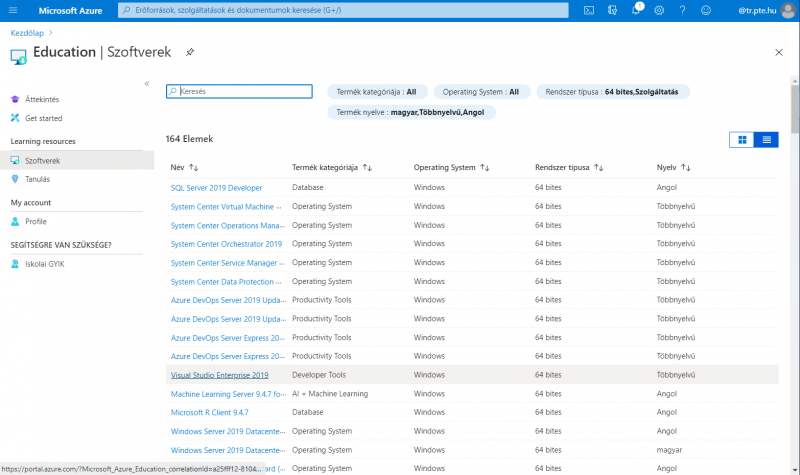This screenshot has width=800, height=475.
Task: Open Cloud Shell from top bar
Action: 589,10
